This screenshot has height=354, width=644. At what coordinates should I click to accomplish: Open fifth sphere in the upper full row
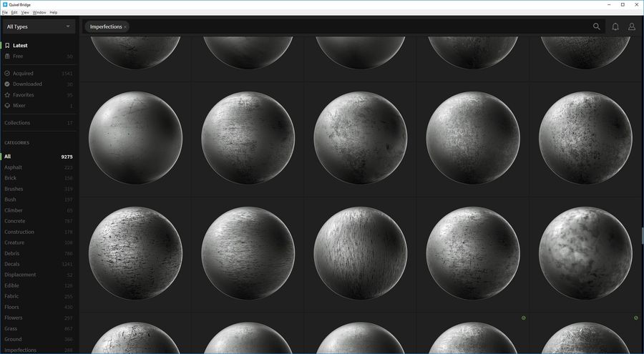tap(585, 137)
